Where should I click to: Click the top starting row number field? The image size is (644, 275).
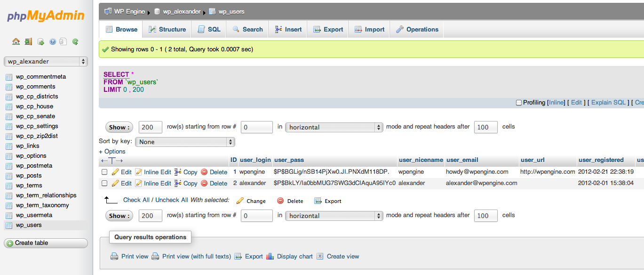257,127
